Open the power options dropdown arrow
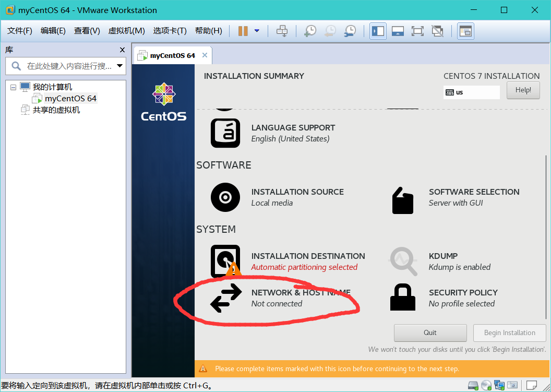Image resolution: width=551 pixels, height=392 pixels. [257, 31]
